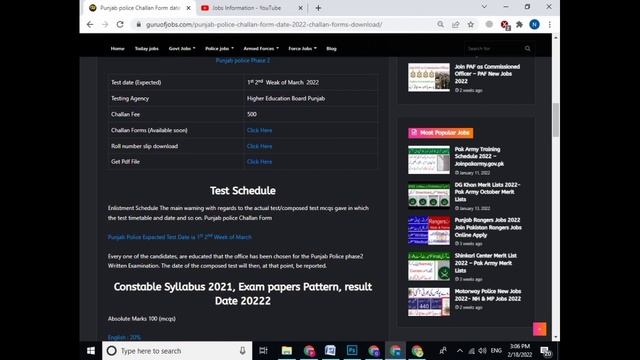Open the Motorway Police Jobs thumbnail
Viewport: 640px width, 360px height.
pos(429,302)
